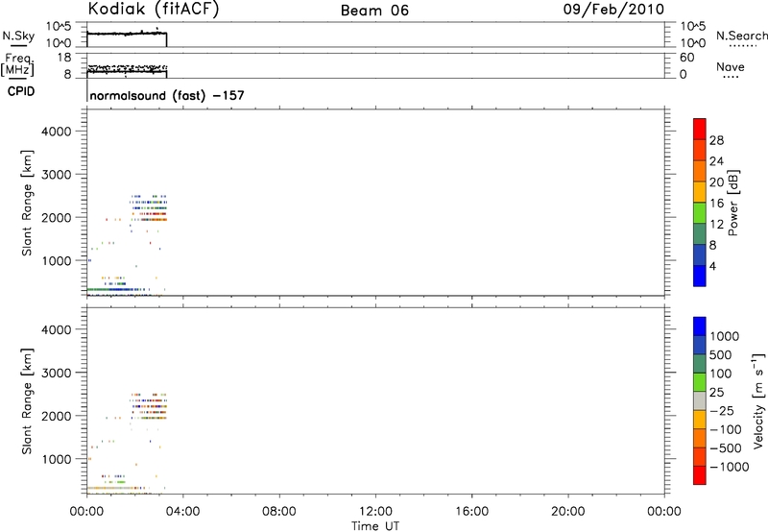
Task: Click the '12:00' time axis label
Action: click(x=375, y=512)
